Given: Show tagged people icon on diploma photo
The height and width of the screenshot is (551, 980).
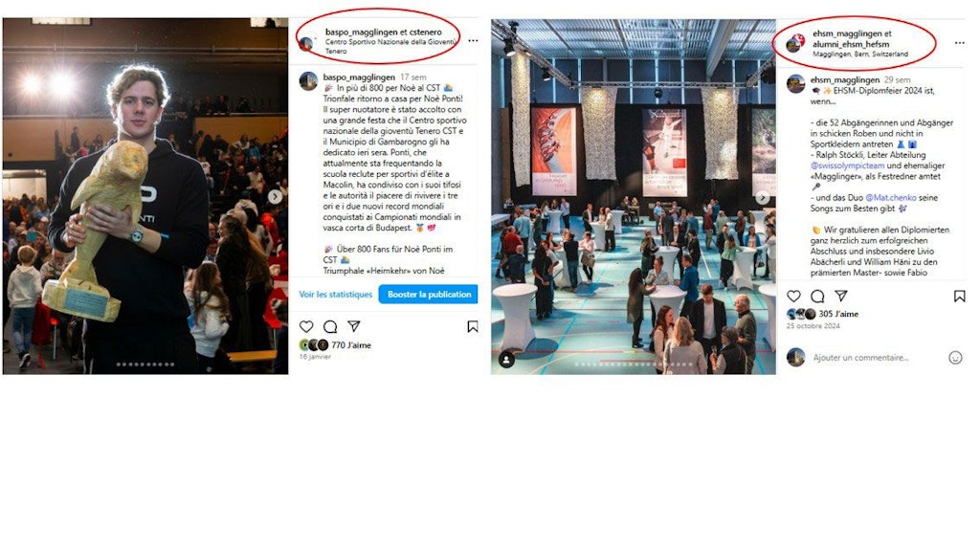Looking at the screenshot, I should 507,360.
